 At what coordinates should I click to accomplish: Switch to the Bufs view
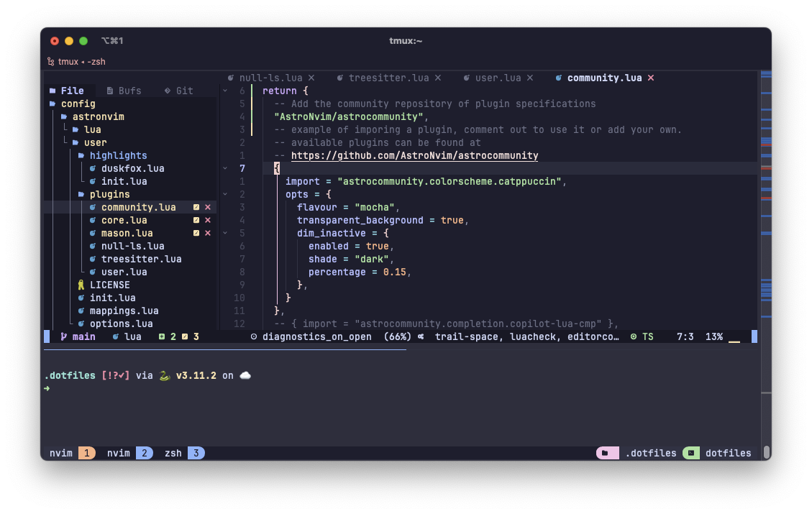tap(124, 91)
